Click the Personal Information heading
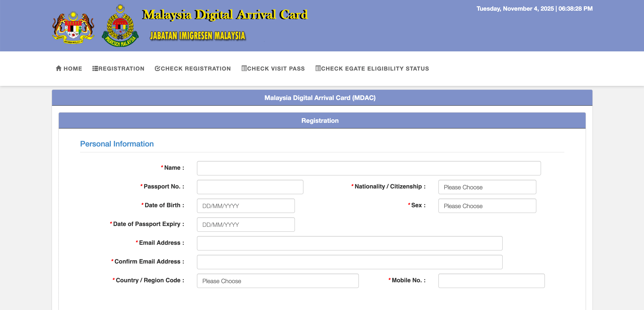The height and width of the screenshot is (310, 644). point(117,144)
